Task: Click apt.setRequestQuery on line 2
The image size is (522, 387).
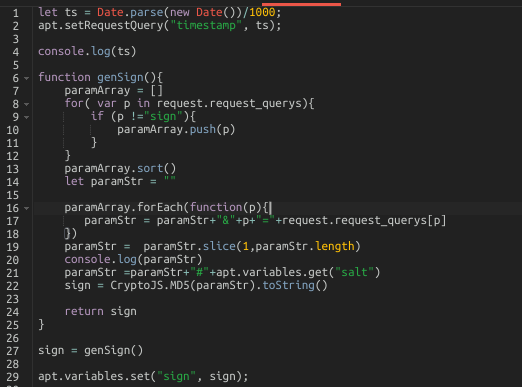Action: tap(100, 25)
